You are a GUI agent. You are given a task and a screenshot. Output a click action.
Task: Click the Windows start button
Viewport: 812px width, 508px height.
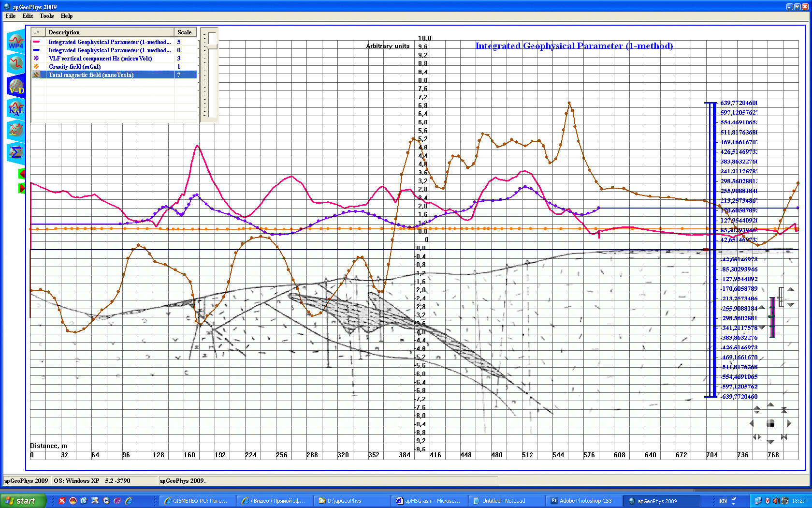pyautogui.click(x=22, y=501)
